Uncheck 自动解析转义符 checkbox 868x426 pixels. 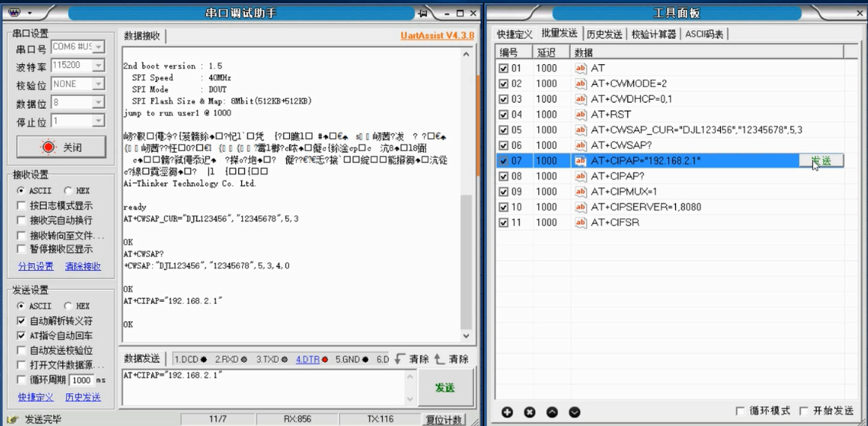(21, 321)
